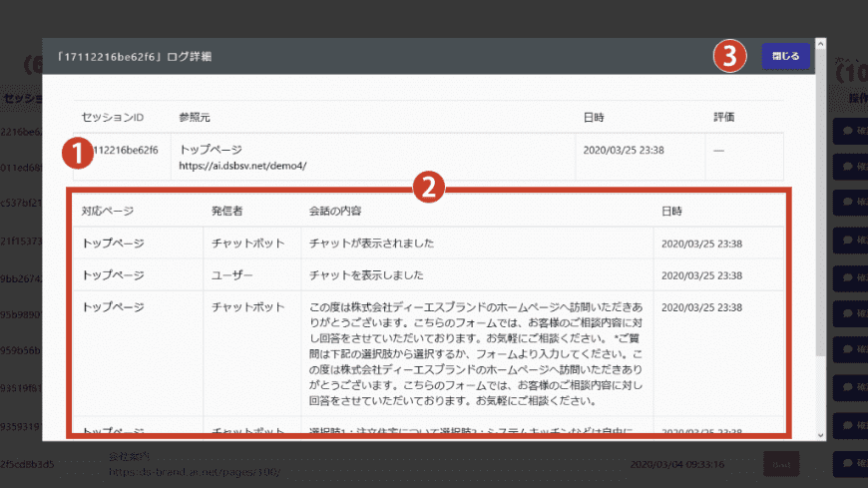Image resolution: width=868 pixels, height=488 pixels.
Task: Click the red number 1 marker
Action: pyautogui.click(x=76, y=152)
